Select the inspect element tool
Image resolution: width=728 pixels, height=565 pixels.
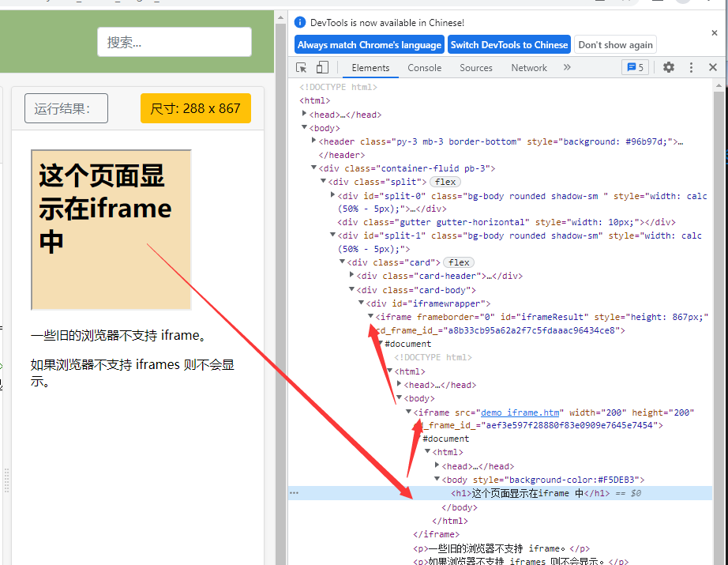click(x=301, y=67)
